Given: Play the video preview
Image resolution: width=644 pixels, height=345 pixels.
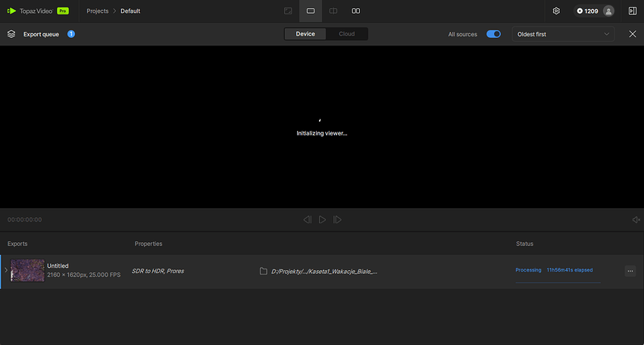Looking at the screenshot, I should (323, 220).
